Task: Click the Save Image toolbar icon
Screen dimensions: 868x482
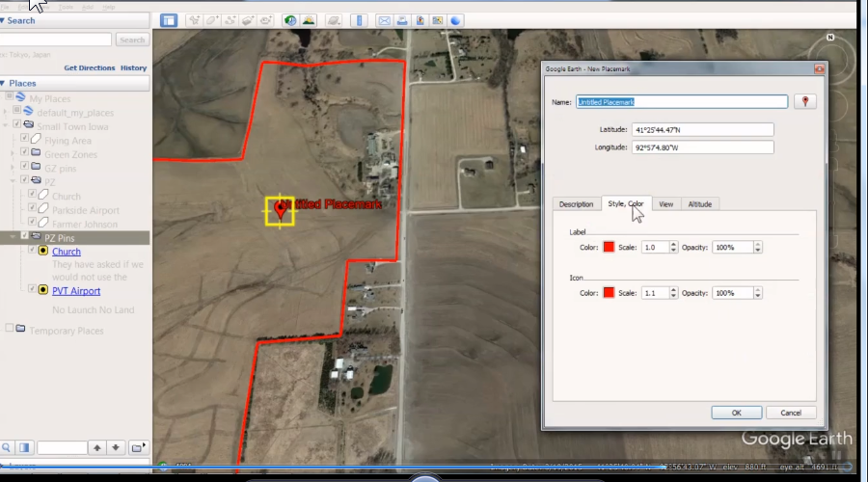Action: tap(437, 20)
